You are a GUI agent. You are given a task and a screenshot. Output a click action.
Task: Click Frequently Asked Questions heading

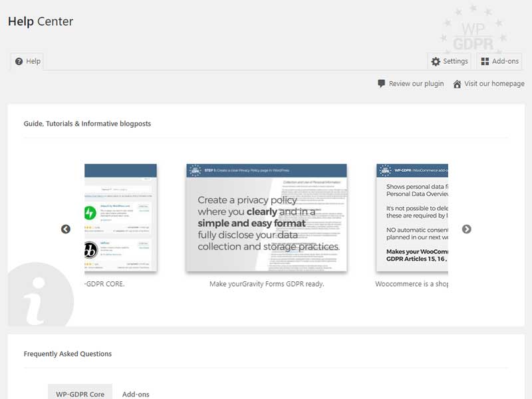pos(68,354)
